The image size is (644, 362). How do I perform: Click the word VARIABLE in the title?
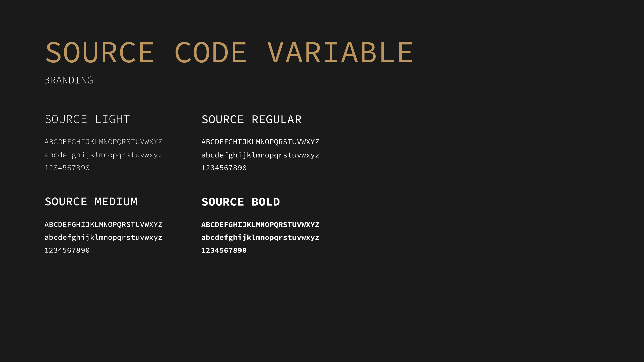pos(340,52)
